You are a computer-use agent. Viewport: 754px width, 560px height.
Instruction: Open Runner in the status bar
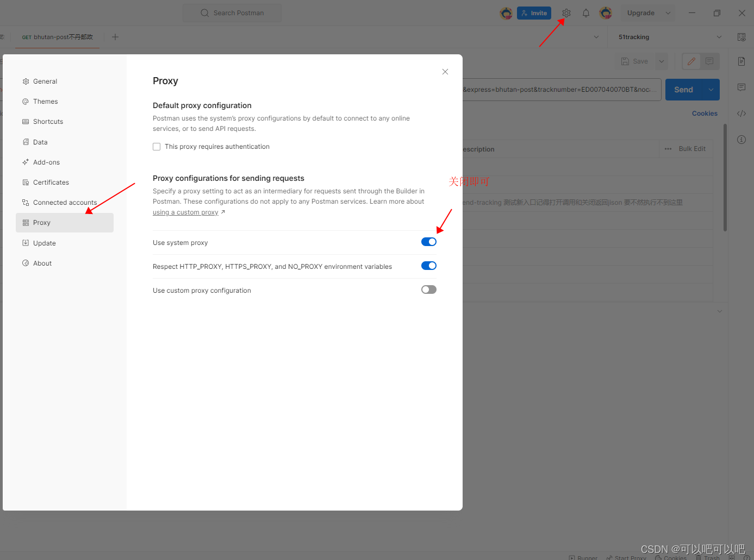coord(583,557)
